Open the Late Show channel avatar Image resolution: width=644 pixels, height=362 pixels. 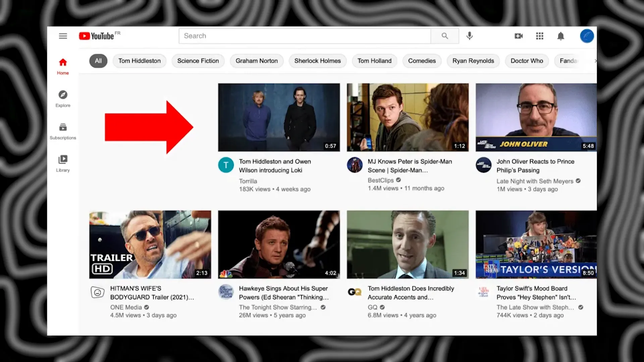click(x=483, y=292)
